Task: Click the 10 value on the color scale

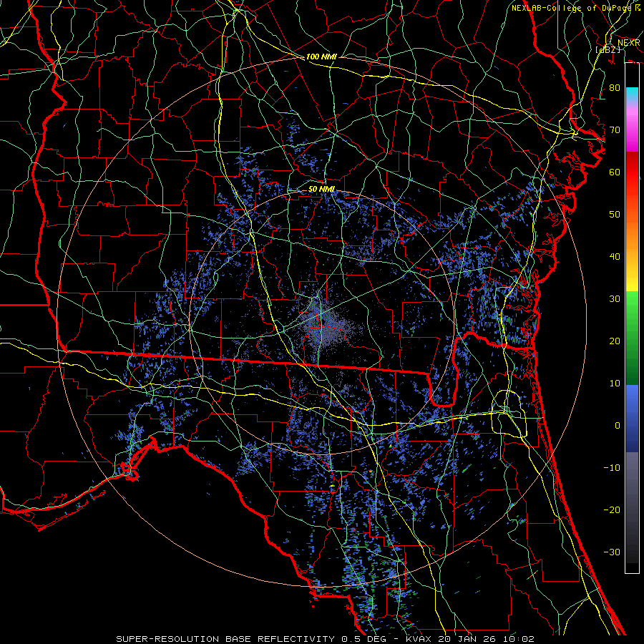Action: point(615,384)
